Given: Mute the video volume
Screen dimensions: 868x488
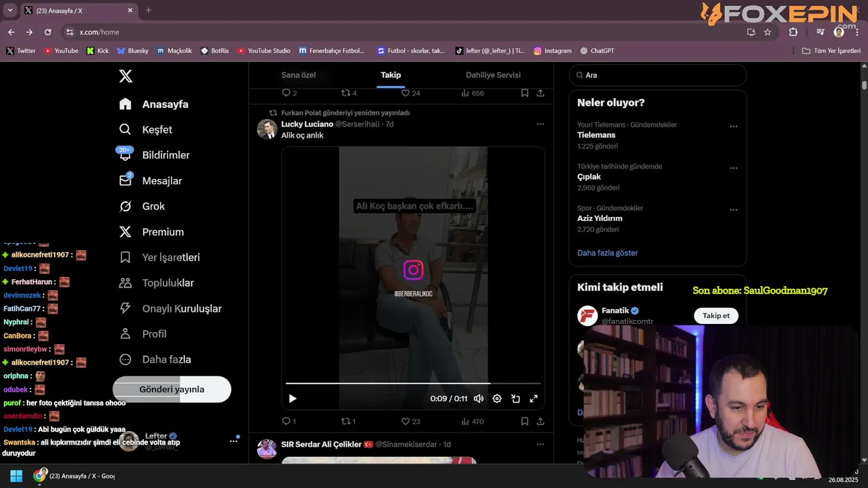Looking at the screenshot, I should (479, 399).
